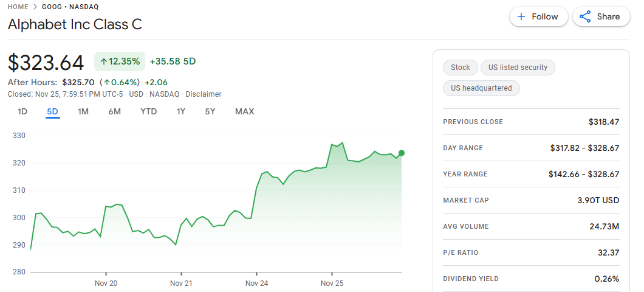Show the 1Y chart range

click(181, 111)
